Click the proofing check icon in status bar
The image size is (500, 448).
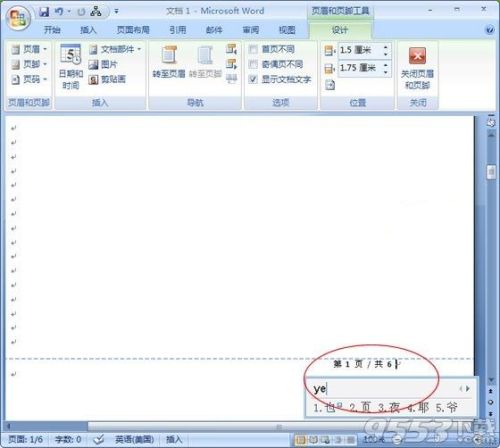pyautogui.click(x=98, y=439)
